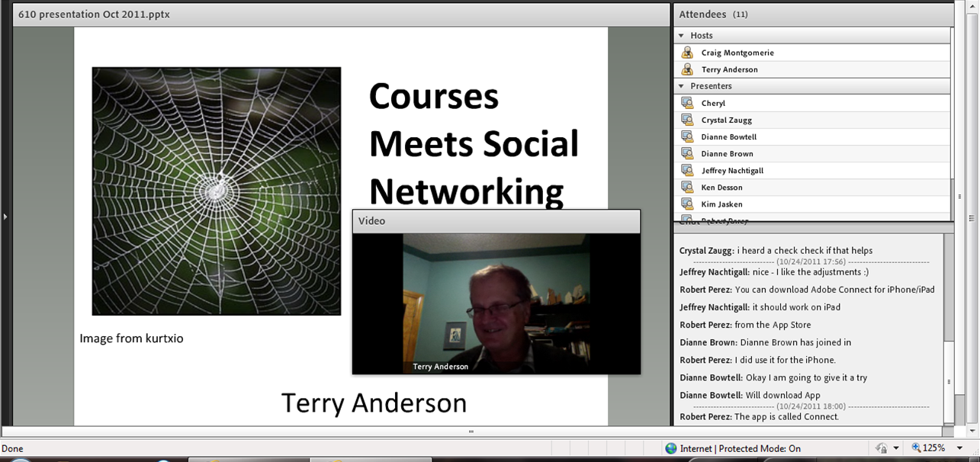Collapse the Hosts group

click(x=682, y=35)
